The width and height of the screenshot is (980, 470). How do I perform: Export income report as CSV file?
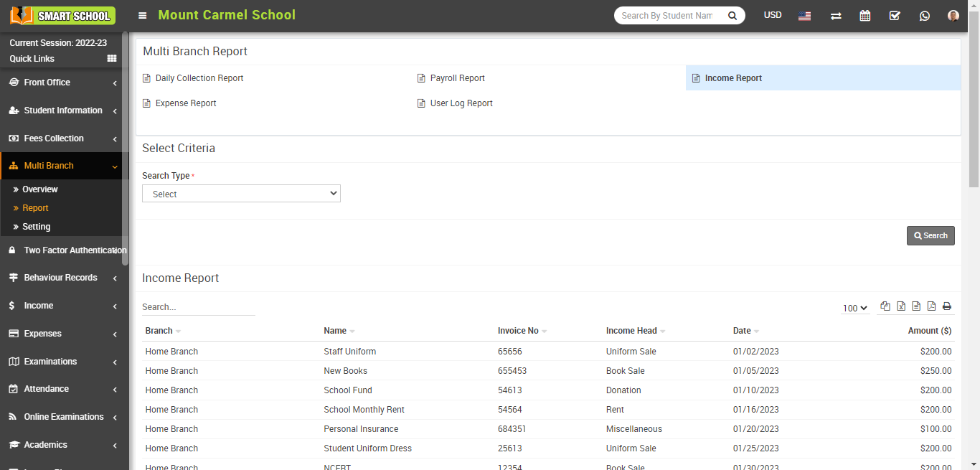(916, 306)
